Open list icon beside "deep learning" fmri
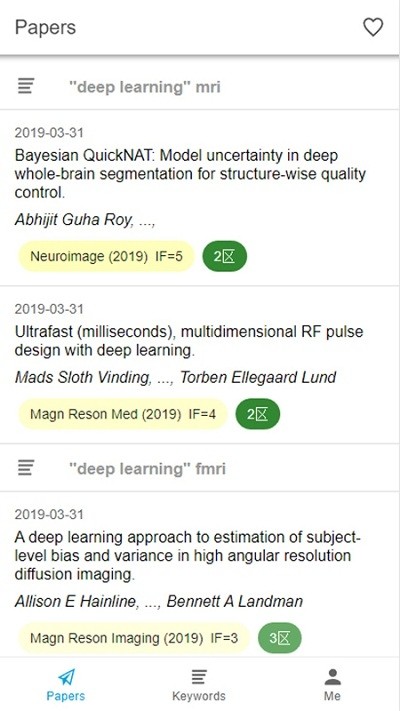Viewport: 400px width, 711px height. [26, 468]
